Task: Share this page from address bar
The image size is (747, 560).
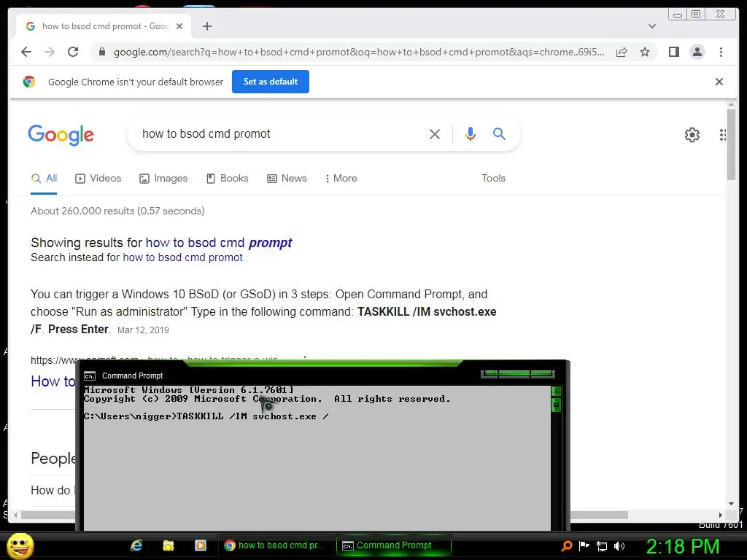Action: click(x=622, y=52)
